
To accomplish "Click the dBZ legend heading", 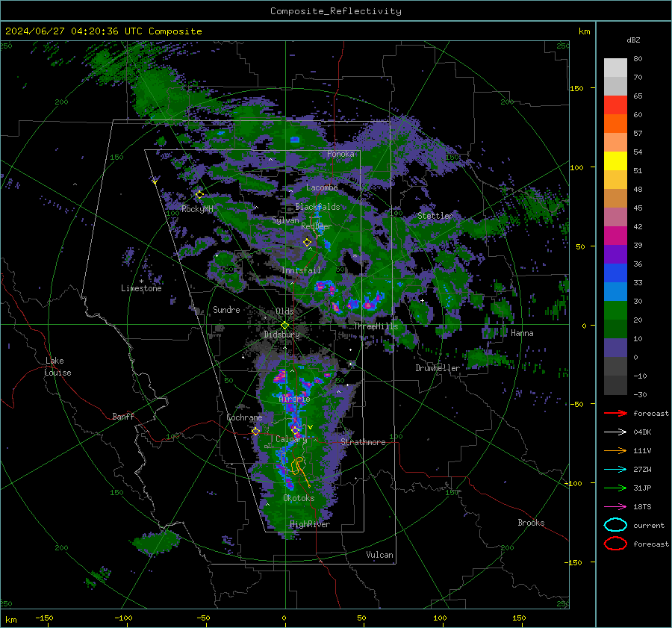I will (633, 40).
